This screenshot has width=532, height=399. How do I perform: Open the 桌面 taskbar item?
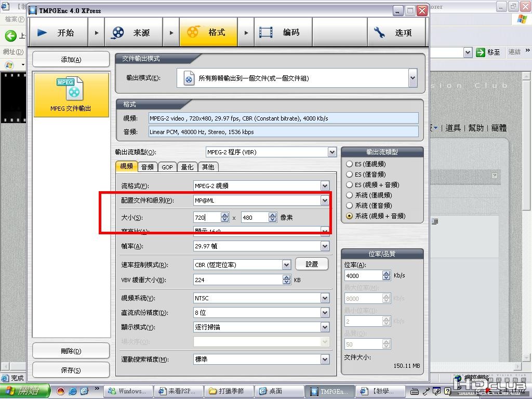coord(279,391)
